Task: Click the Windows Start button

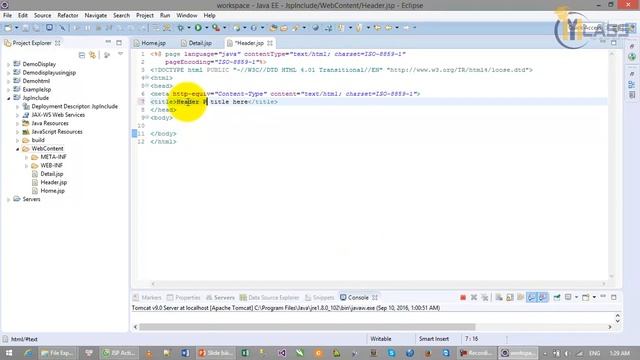Action: pyautogui.click(x=9, y=353)
